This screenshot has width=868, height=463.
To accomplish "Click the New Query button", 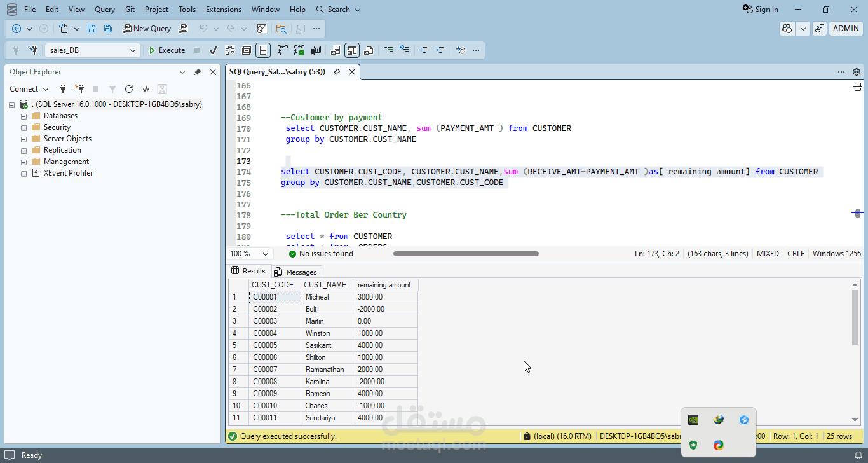I will [x=147, y=29].
